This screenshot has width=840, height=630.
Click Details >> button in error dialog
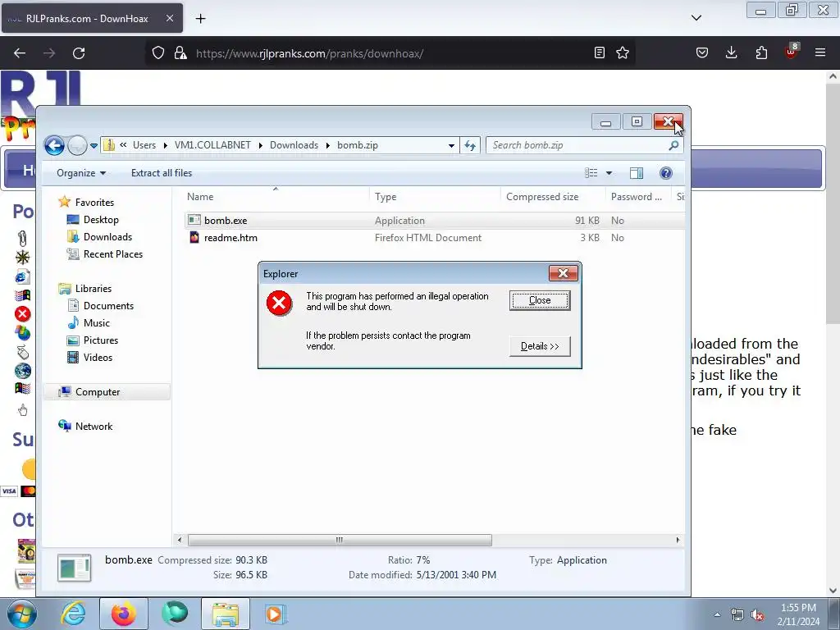(x=540, y=346)
